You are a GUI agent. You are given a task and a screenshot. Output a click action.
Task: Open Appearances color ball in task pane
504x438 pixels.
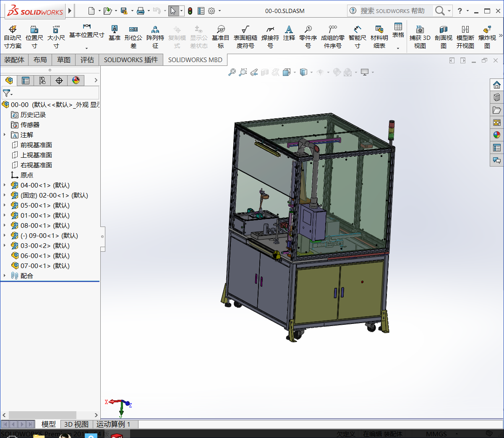click(497, 135)
